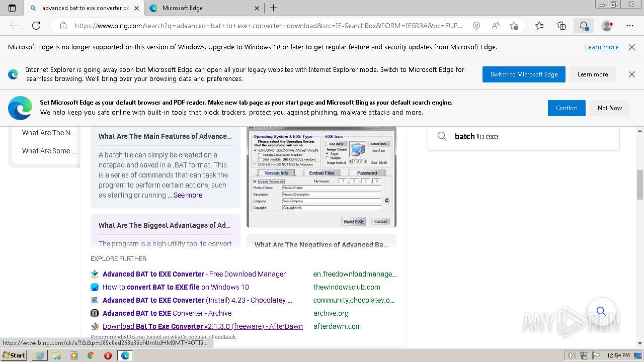The width and height of the screenshot is (644, 362).
Task: Open 'Advanced BAT to EXE Converter - Archive' link
Action: point(167,313)
